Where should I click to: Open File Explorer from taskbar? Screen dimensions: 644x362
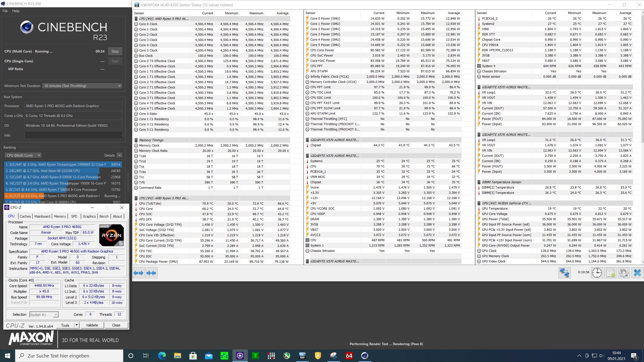pyautogui.click(x=177, y=356)
